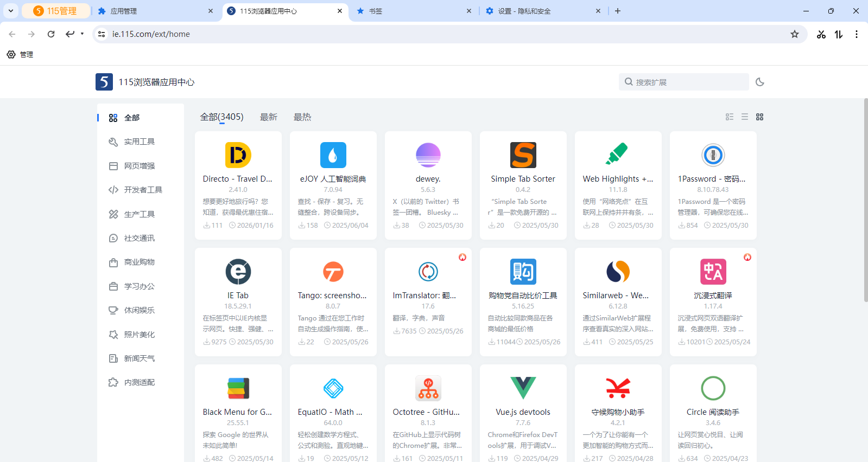Click the 管理 bookmark bar button
This screenshot has height=462, width=868.
(x=20, y=54)
